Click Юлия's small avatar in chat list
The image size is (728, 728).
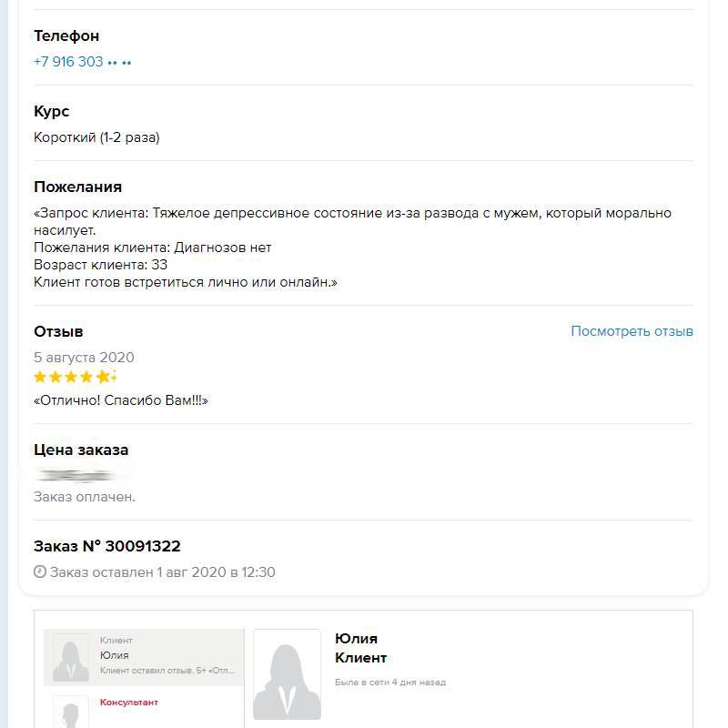70,657
